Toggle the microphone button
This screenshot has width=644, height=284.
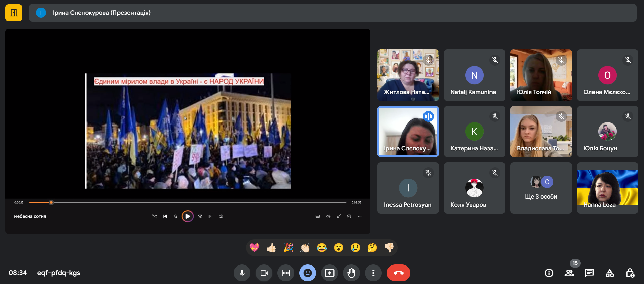(x=242, y=273)
